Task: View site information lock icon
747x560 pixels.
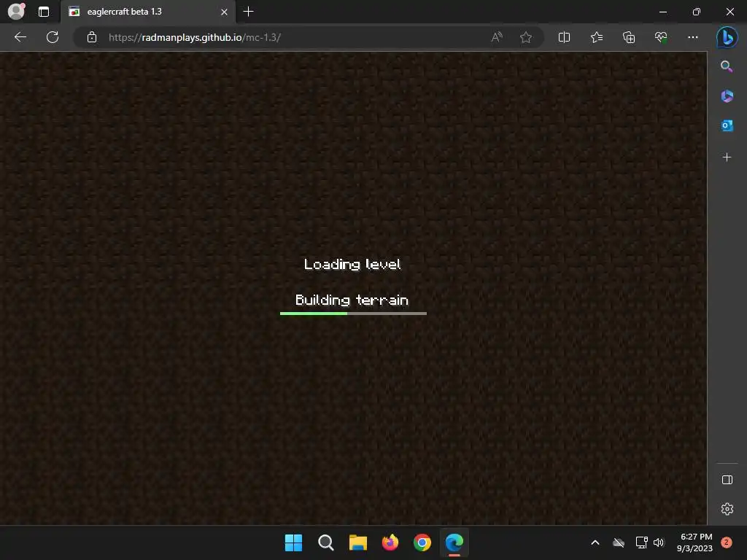Action: [x=92, y=37]
